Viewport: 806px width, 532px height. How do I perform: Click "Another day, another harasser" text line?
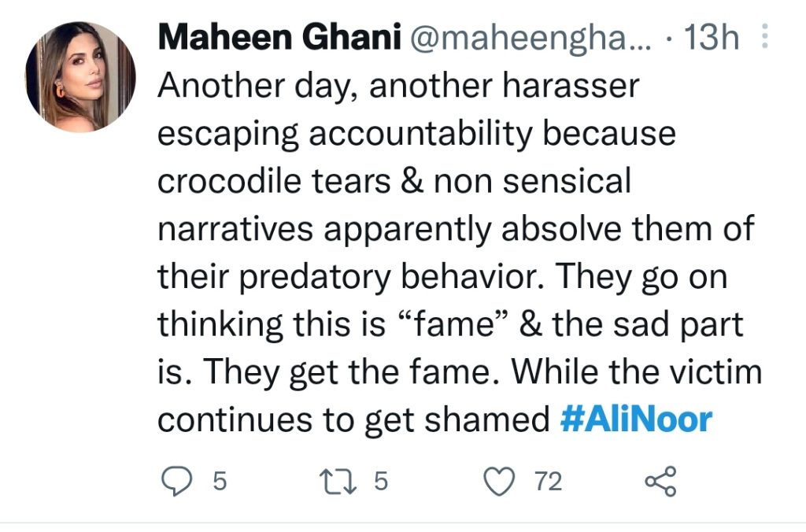pyautogui.click(x=398, y=86)
